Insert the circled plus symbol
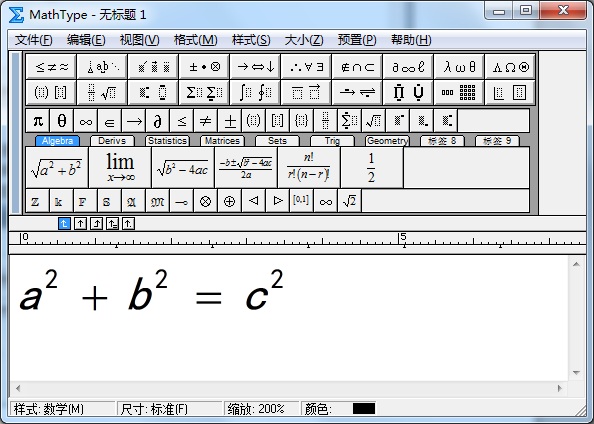 229,201
